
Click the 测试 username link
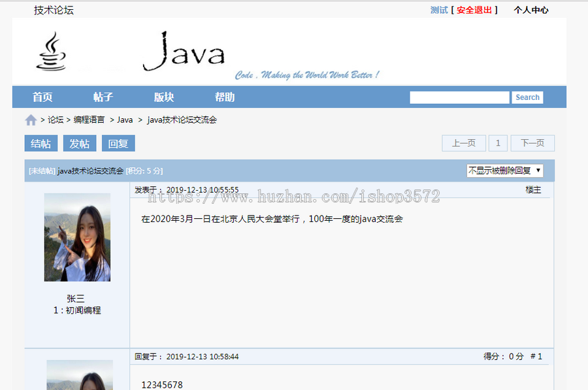tap(439, 10)
